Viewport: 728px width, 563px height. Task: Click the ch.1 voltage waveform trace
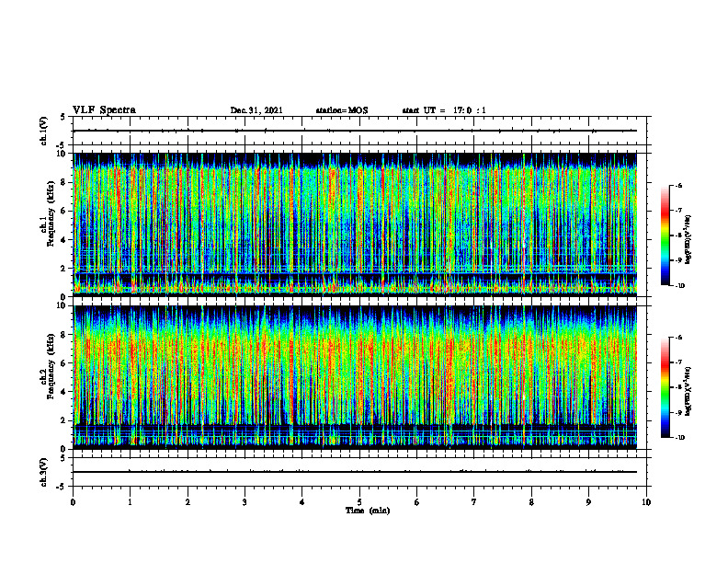pyautogui.click(x=355, y=131)
